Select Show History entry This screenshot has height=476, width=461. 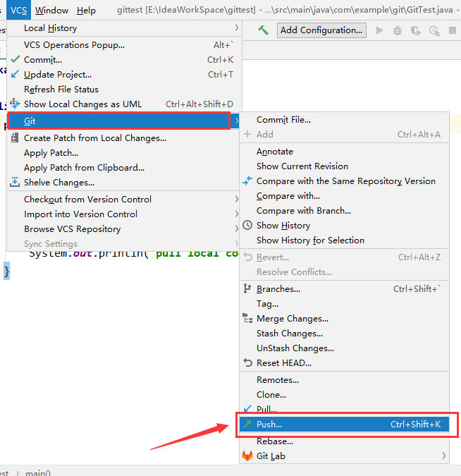pyautogui.click(x=344, y=225)
